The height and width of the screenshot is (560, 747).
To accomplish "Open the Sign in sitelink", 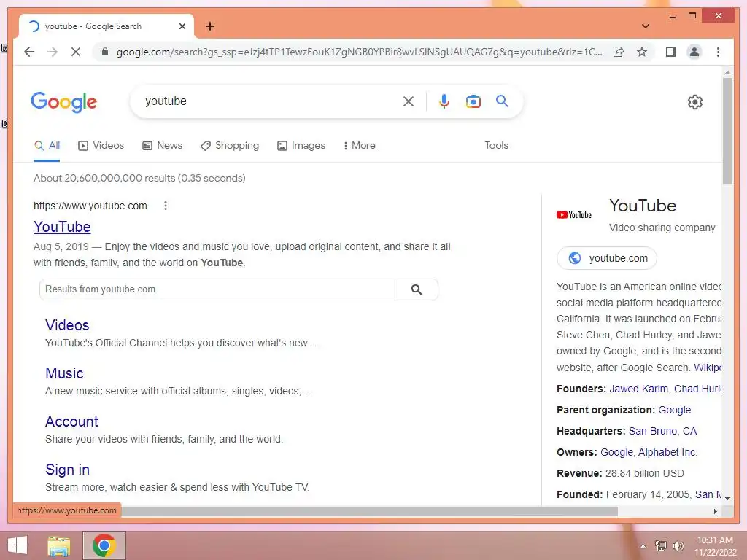I will click(67, 470).
